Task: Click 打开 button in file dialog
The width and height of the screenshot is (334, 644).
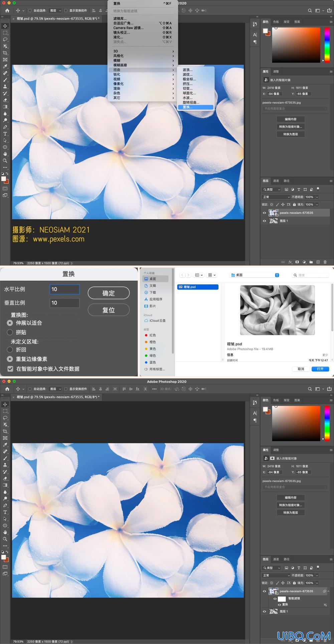Action: pyautogui.click(x=320, y=369)
